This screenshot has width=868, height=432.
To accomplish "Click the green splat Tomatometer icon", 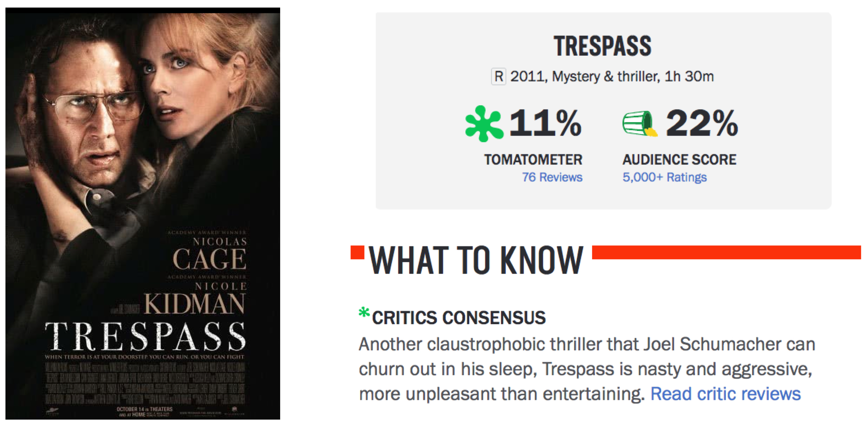I will [483, 124].
